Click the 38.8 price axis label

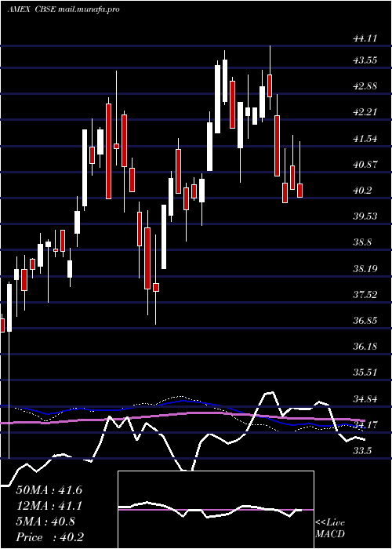pyautogui.click(x=362, y=242)
